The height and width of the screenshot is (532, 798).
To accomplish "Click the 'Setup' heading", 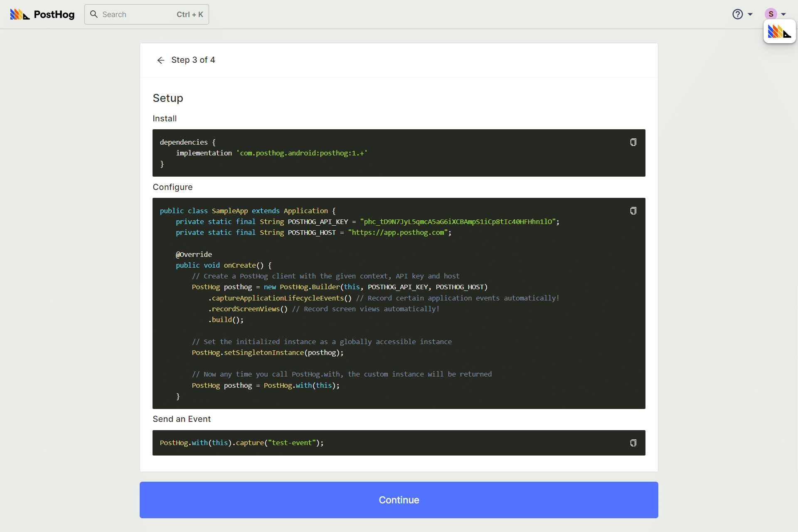I will pyautogui.click(x=168, y=98).
